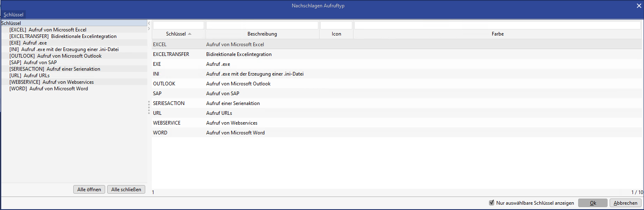
Task: Select the Schlüssel root node in the tree
Action: pos(11,23)
